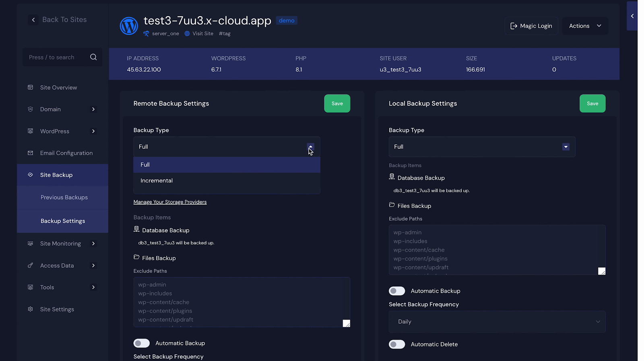Expand the WordPress submenu chevron
This screenshot has width=644, height=361.
(93, 131)
